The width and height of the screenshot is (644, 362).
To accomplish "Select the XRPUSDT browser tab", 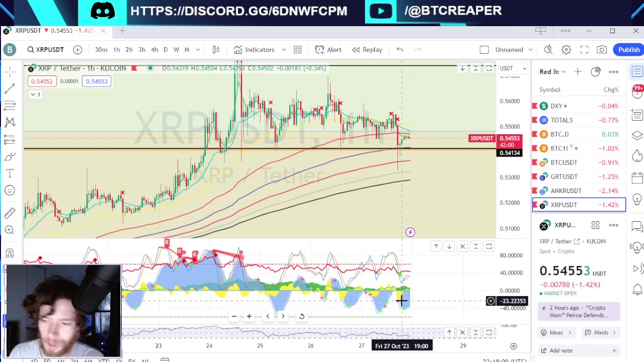I will tap(54, 31).
